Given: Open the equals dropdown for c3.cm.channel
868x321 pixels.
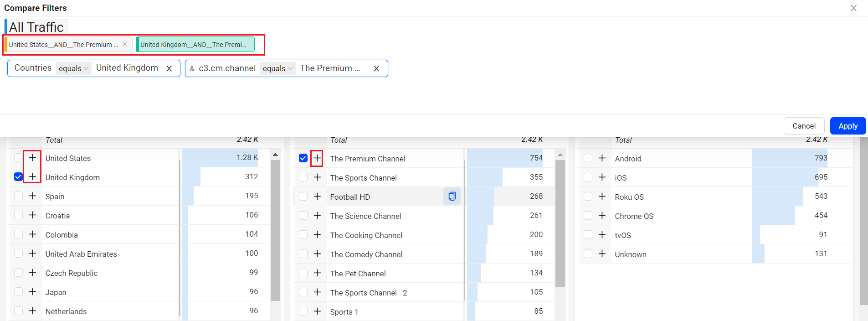Looking at the screenshot, I should (x=277, y=68).
